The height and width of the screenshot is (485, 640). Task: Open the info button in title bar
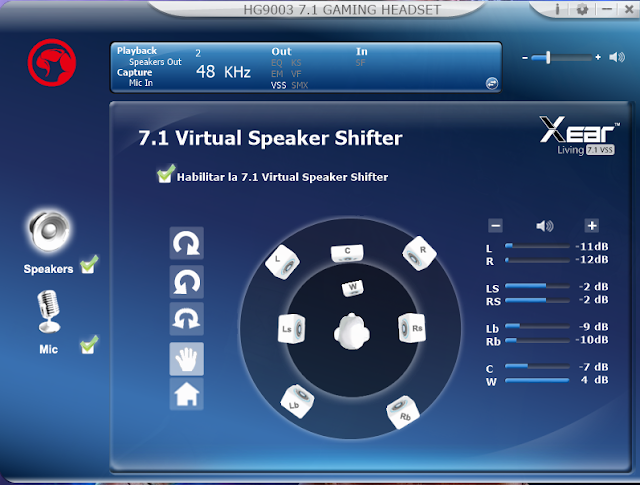(557, 9)
